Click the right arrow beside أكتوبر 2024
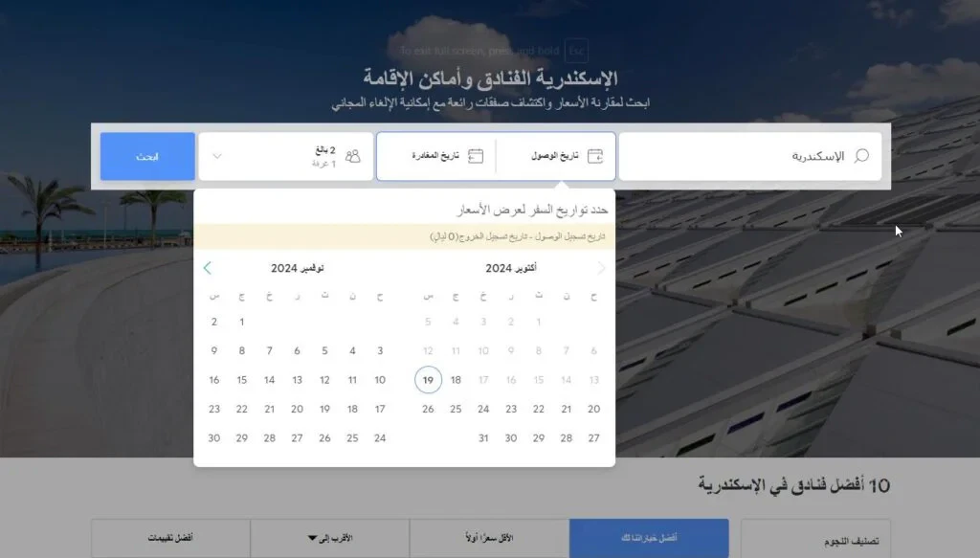 point(602,268)
